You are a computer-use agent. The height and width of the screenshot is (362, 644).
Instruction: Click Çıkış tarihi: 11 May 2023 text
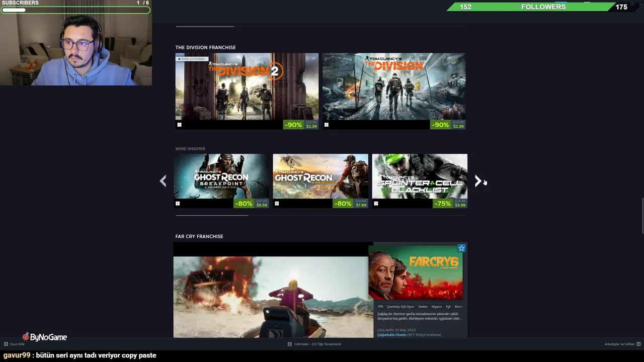click(396, 330)
